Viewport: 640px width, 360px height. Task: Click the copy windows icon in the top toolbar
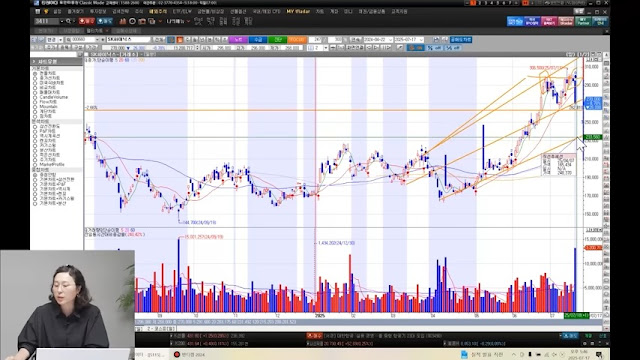151,21
